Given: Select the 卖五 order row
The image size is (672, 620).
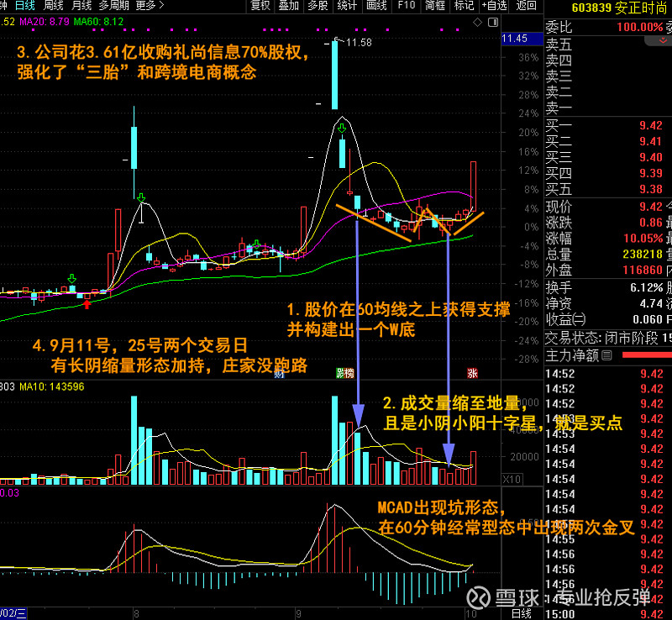Looking at the screenshot, I should [607, 45].
